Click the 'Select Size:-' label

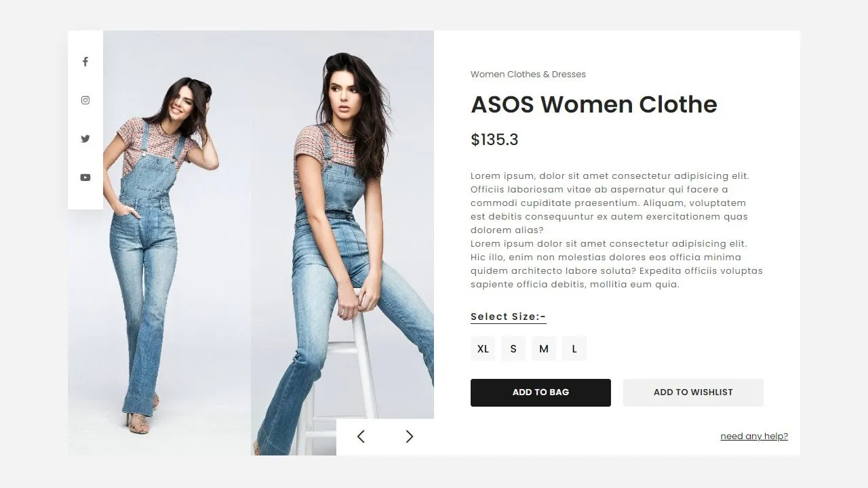(x=509, y=317)
